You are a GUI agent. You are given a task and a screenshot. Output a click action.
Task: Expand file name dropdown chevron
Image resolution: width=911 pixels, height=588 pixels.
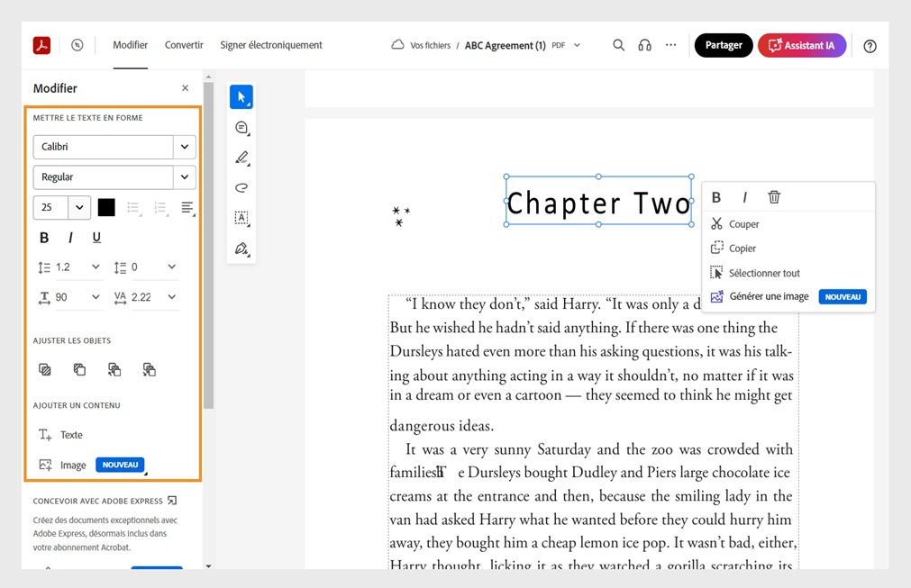[x=577, y=45]
